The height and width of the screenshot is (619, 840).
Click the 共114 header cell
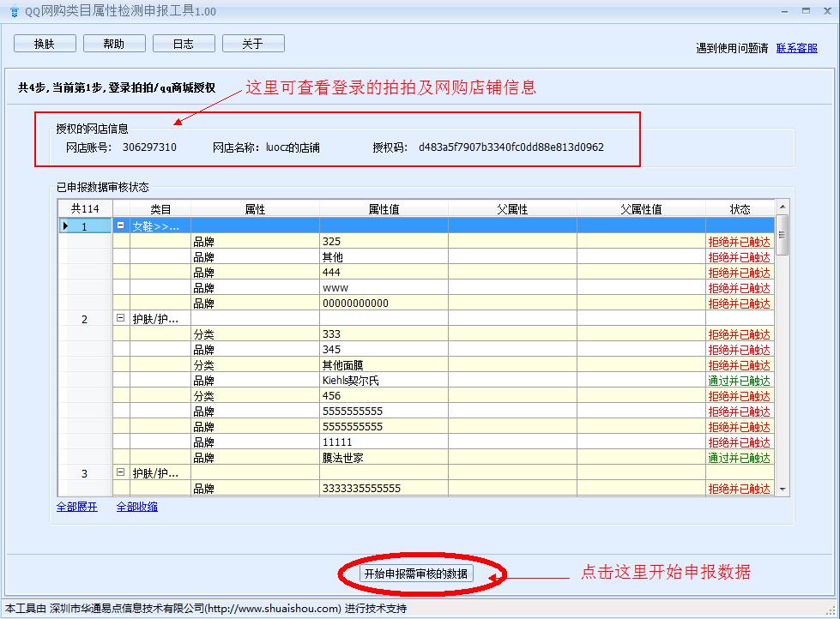point(85,209)
